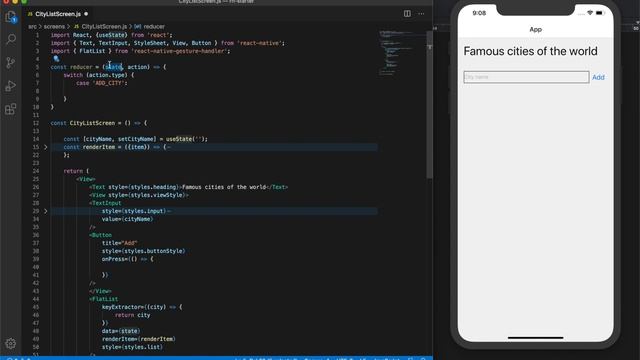Screen dimensions: 640x360
Task: Open the Run and Debug view
Action: pyautogui.click(x=11, y=86)
